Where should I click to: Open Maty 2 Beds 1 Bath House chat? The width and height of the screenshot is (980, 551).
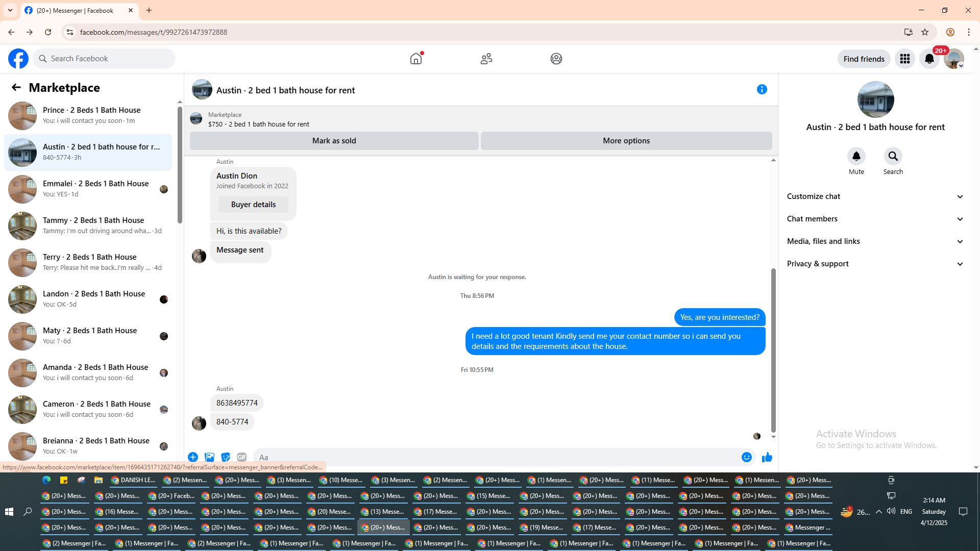[x=88, y=336]
